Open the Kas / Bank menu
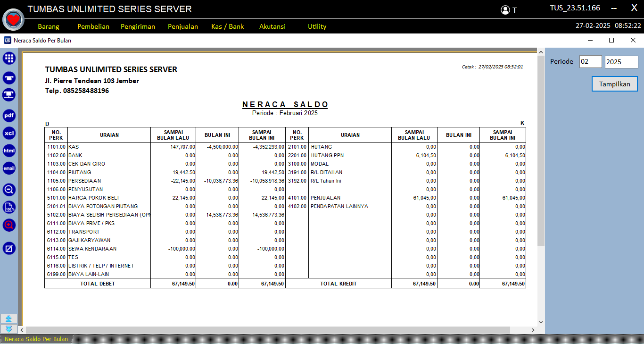Screen dimensions: 644x344 pyautogui.click(x=228, y=26)
